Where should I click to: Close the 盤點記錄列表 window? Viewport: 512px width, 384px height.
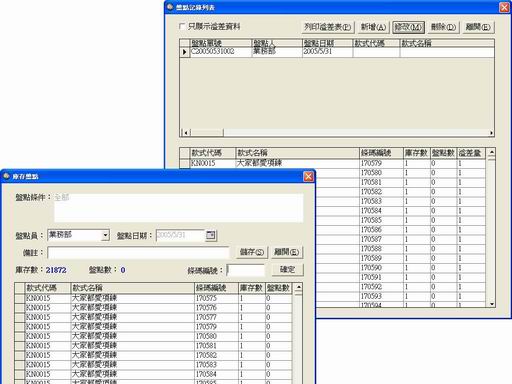coord(504,7)
